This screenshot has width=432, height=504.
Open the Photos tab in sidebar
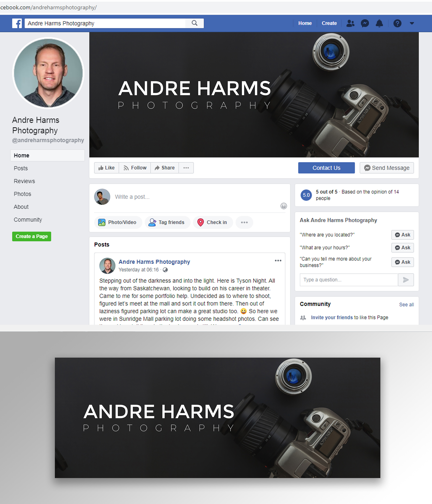22,194
